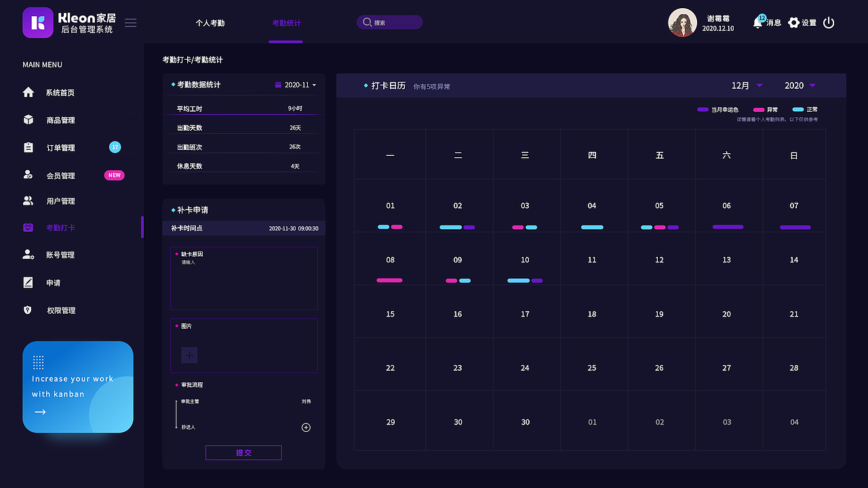Viewport: 868px width, 488px height.
Task: Open the kanban card arrow link
Action: (x=40, y=411)
